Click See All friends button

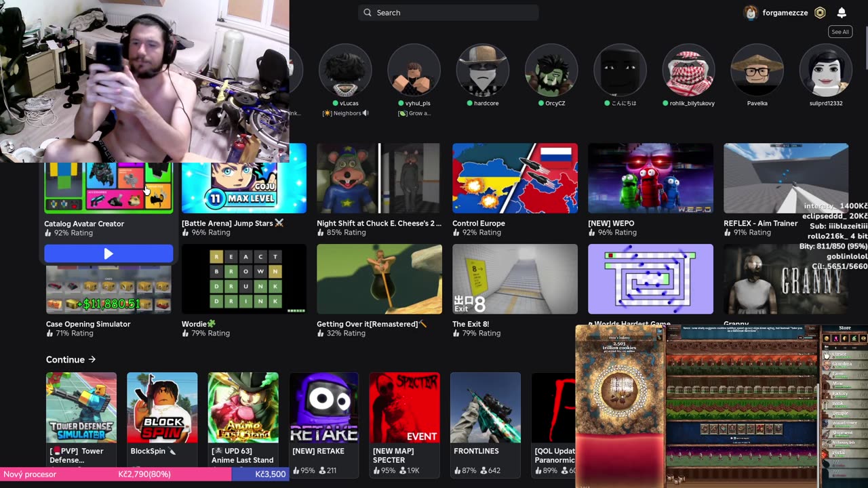(840, 32)
